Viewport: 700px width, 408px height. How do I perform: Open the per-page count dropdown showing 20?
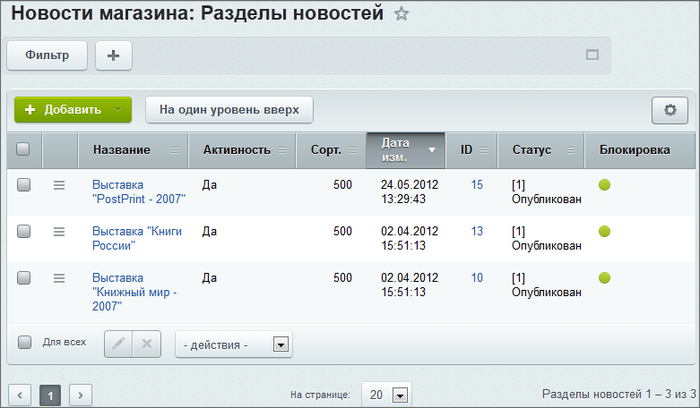[x=387, y=395]
